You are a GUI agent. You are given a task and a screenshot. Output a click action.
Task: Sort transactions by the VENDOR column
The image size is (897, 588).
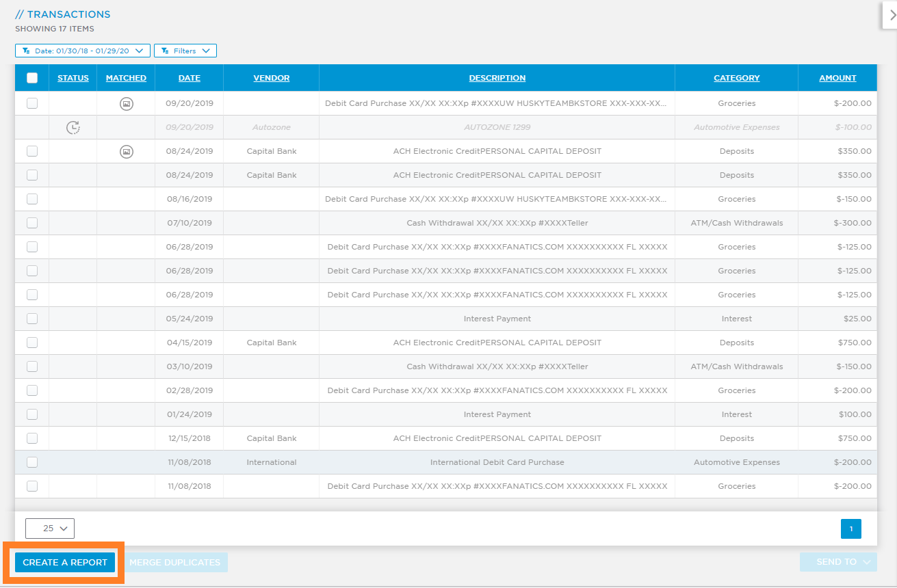pyautogui.click(x=271, y=77)
